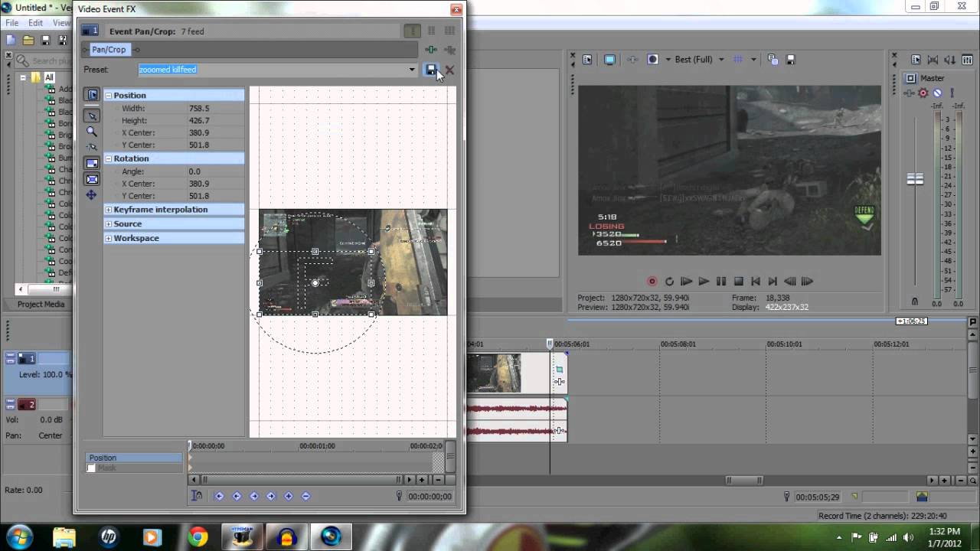This screenshot has width=980, height=551.
Task: Go to Previous Keyframe button
Action: 237,496
